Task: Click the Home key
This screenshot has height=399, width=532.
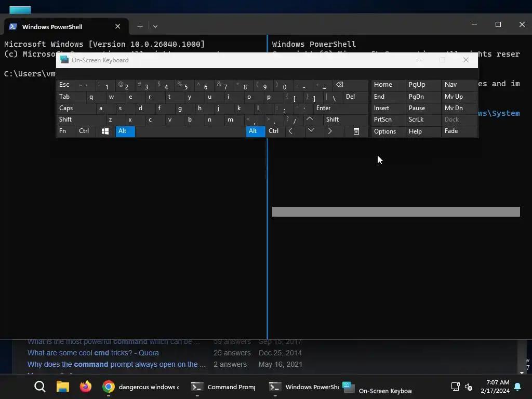Action: (388, 85)
